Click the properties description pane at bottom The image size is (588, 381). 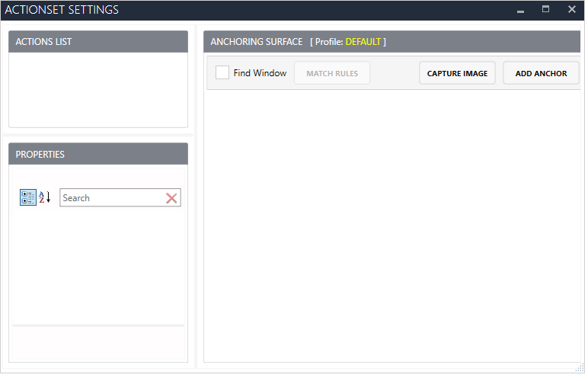pyautogui.click(x=97, y=344)
